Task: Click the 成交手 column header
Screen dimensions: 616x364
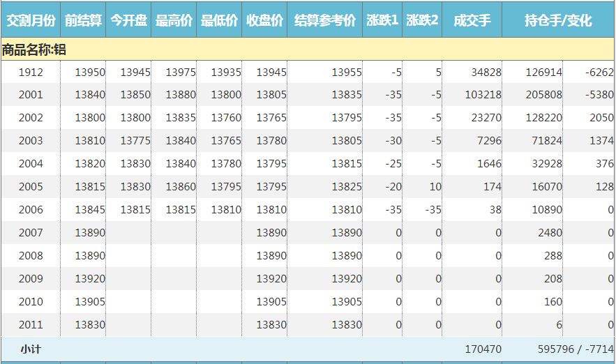Action: coord(472,20)
